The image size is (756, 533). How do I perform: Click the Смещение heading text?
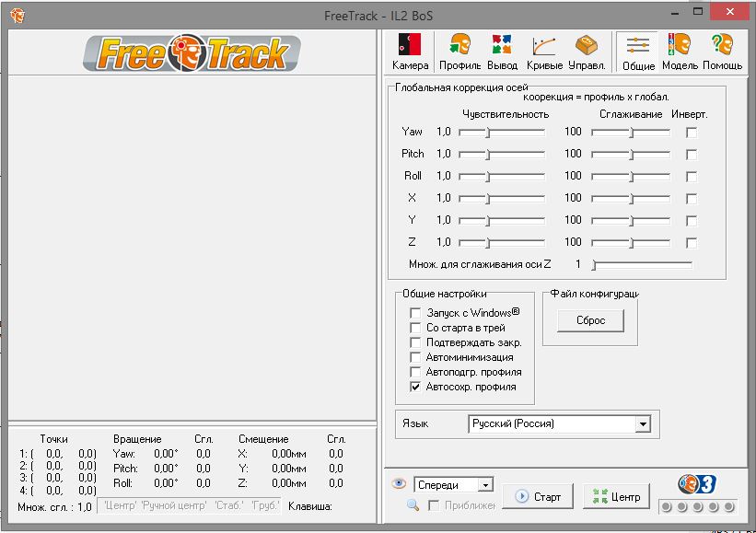pos(263,439)
